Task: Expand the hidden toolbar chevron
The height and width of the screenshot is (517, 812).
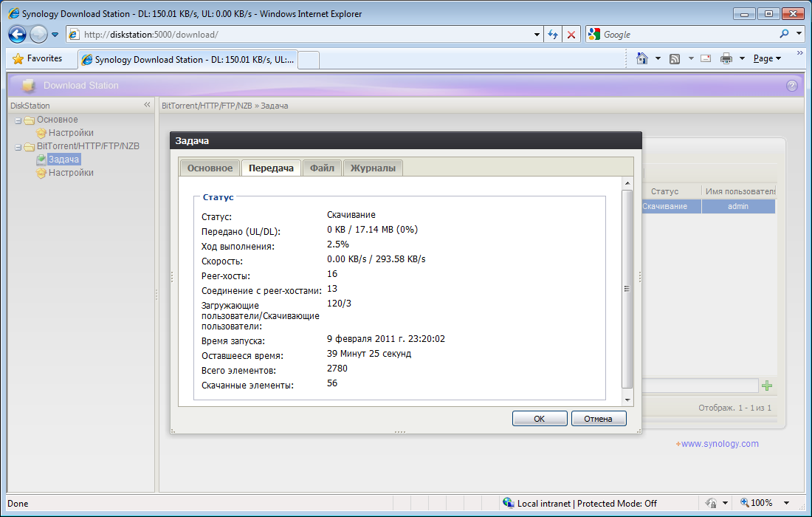Action: click(799, 53)
